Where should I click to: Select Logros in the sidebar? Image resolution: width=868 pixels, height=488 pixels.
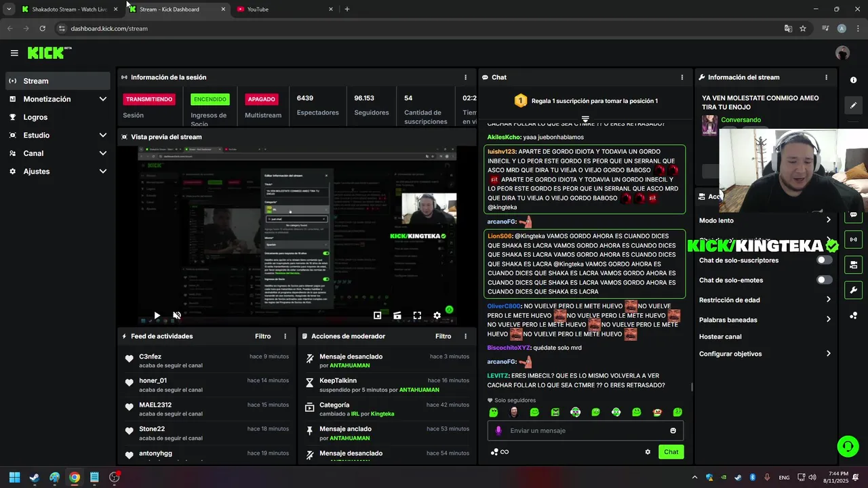pos(57,117)
